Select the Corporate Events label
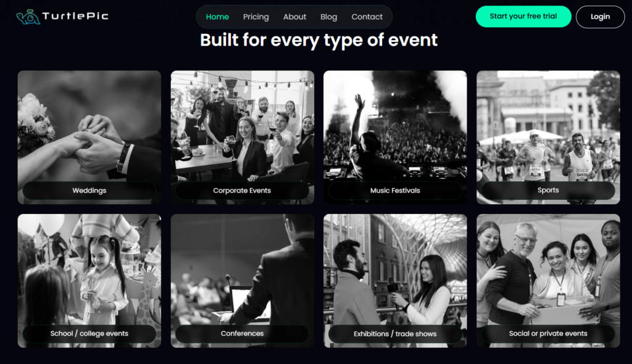Viewport: 632px width, 364px height. click(x=242, y=190)
